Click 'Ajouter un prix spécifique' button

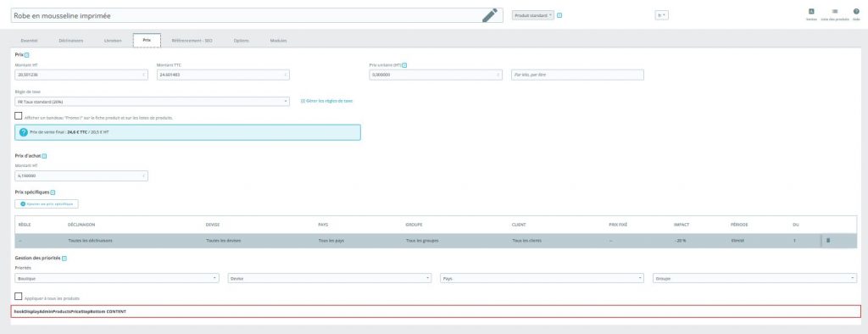(47, 203)
